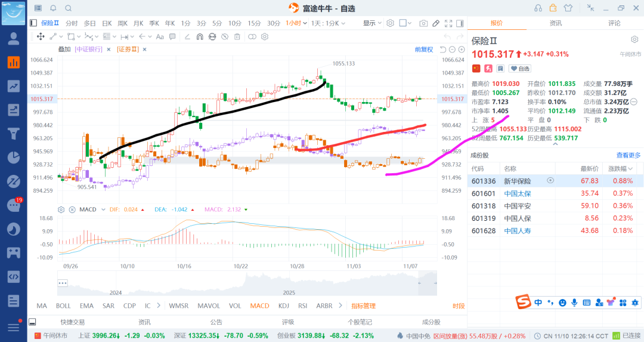Remove the 中证银行 overlay
Screen dimensions: 644x342
click(108, 50)
